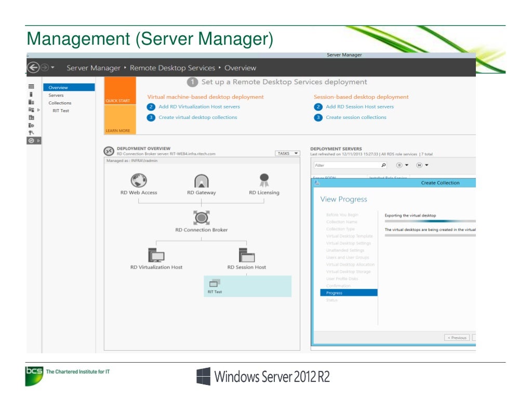Click the RD Gateway icon

pos(201,181)
